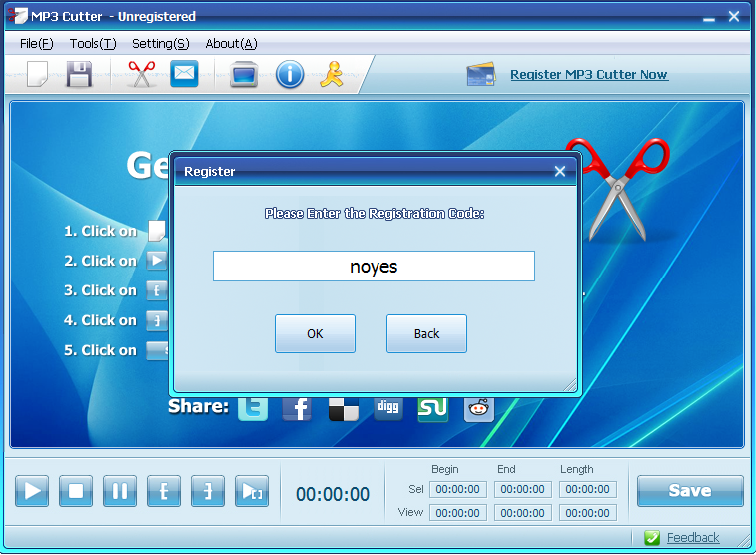756x555 pixels.
Task: Click the Play Selection button
Action: coord(252,491)
